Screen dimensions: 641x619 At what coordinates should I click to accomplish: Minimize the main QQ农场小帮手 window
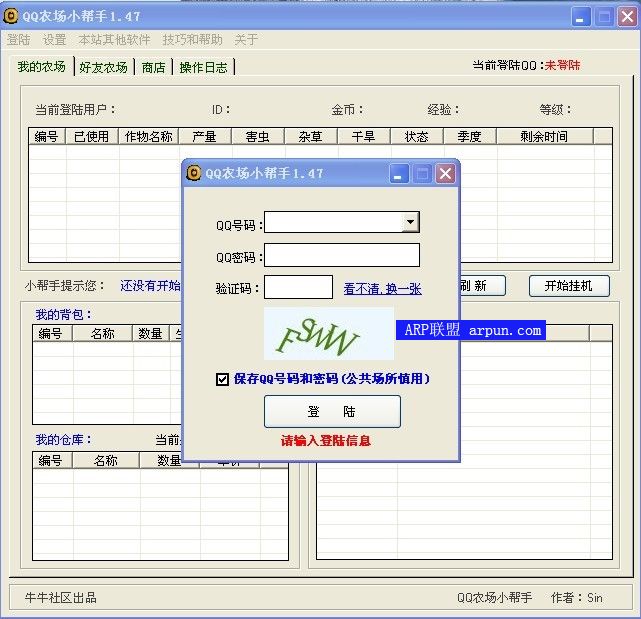click(580, 17)
